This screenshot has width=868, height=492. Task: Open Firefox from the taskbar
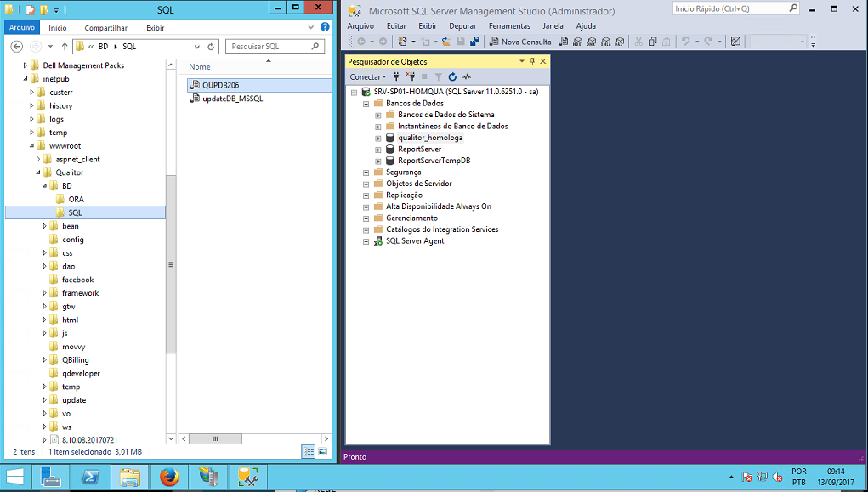point(169,477)
